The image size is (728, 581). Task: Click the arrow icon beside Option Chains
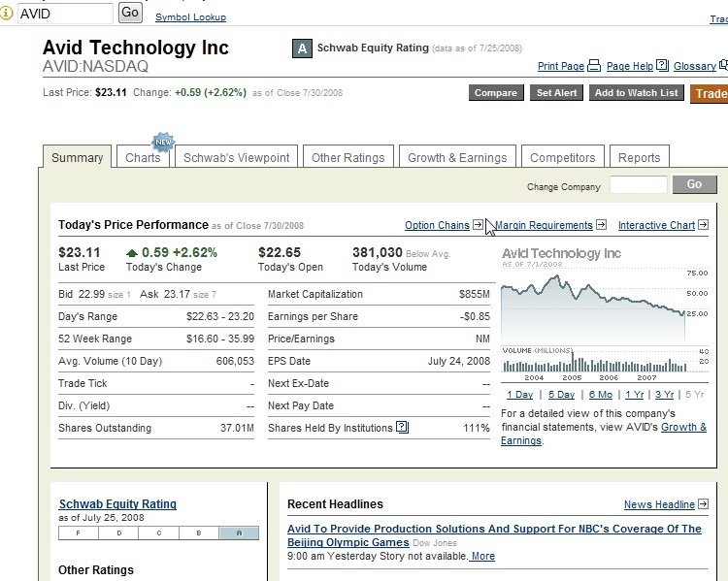pyautogui.click(x=478, y=225)
